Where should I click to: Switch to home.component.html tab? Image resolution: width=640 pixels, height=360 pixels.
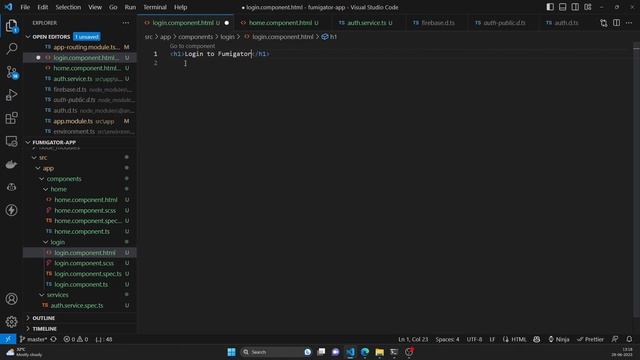tap(280, 23)
